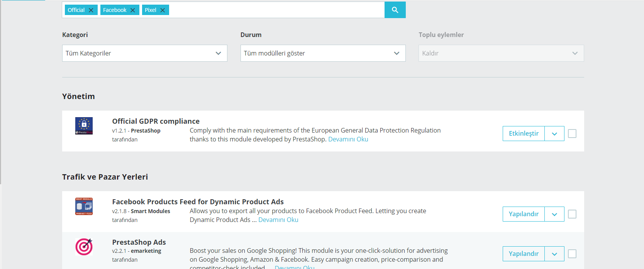
Task: Click the v1.2.1 - PrestaShop version text
Action: tap(136, 131)
